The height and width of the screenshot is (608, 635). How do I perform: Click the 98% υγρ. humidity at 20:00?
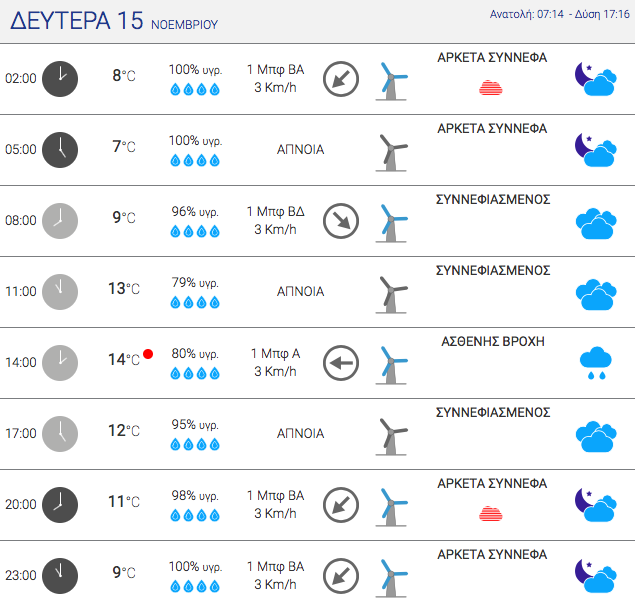[x=195, y=495]
